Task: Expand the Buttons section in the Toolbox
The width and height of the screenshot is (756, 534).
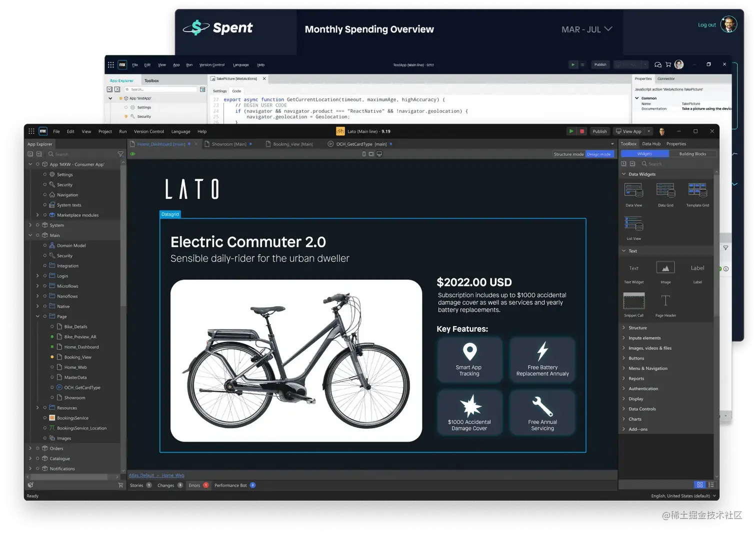Action: click(x=623, y=358)
